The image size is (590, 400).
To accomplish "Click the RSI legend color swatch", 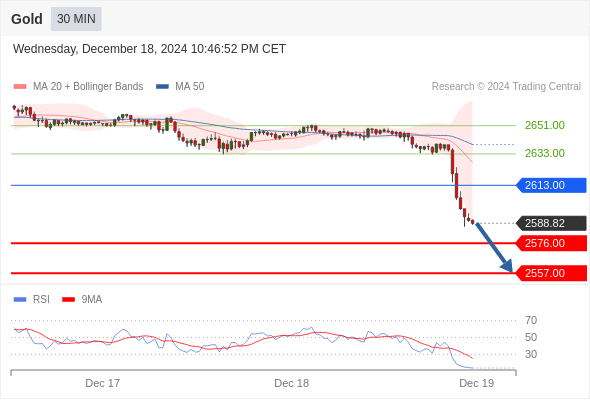I will click(20, 300).
